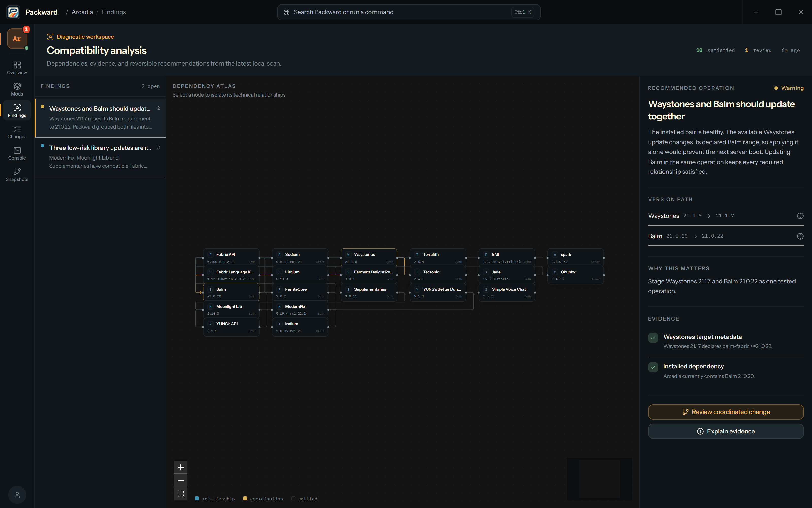
Task: Select the Findings sidebar section
Action: click(x=17, y=110)
